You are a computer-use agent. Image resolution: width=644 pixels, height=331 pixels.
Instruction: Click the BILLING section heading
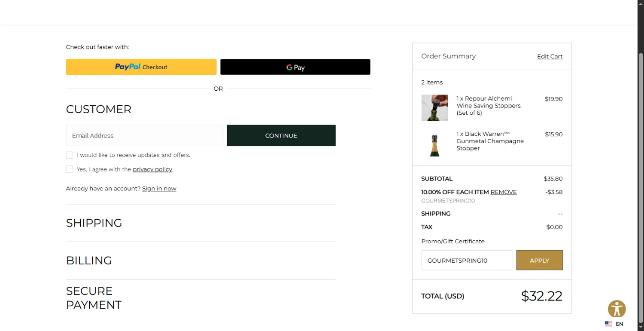pos(89,261)
